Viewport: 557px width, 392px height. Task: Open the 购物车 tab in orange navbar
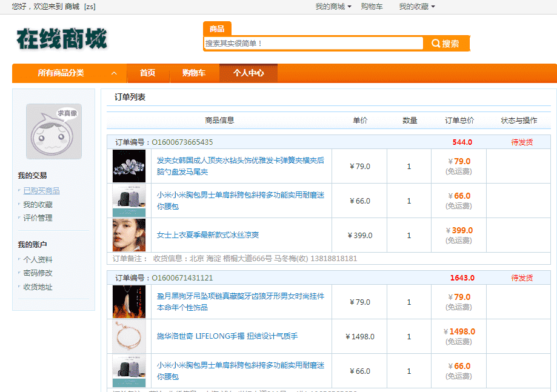tap(193, 73)
